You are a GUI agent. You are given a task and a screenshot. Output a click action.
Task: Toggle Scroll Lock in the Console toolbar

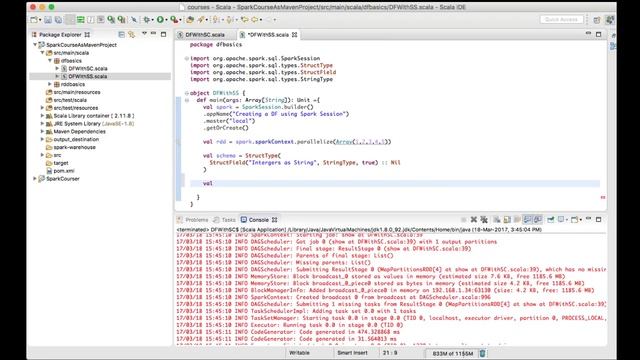[x=507, y=220]
